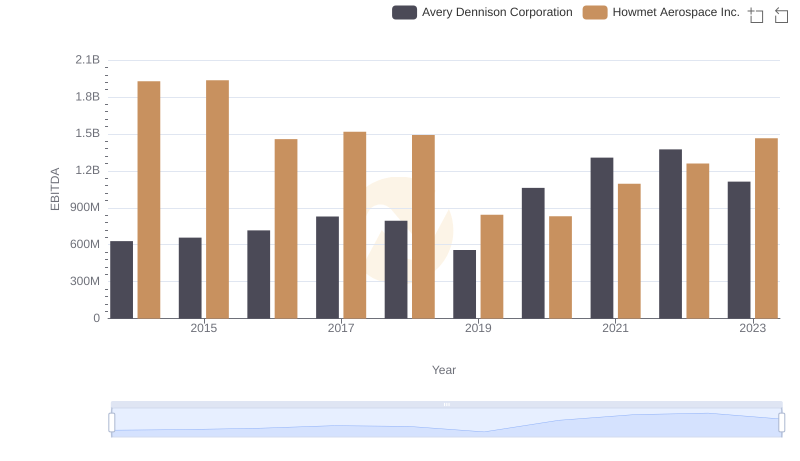Click the Year x-axis title

(x=444, y=370)
